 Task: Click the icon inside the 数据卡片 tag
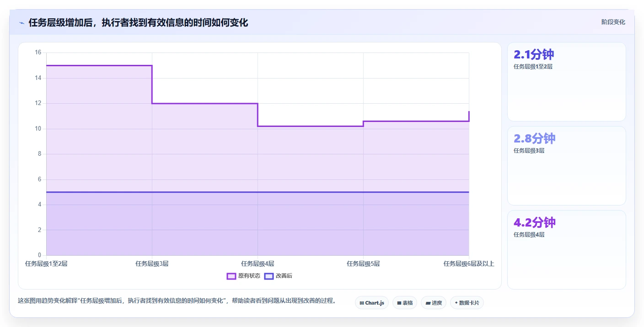tap(456, 303)
